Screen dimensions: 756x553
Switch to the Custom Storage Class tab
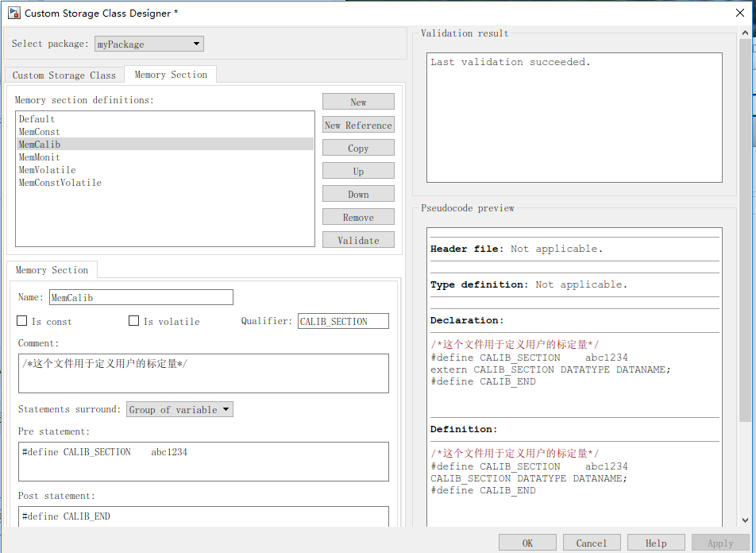point(64,75)
